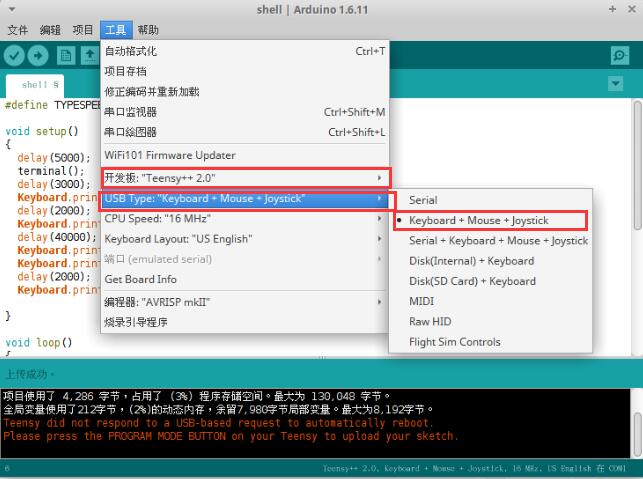Expand the 开发板 Teensy++ 2.0 submenu
This screenshot has height=479, width=643.
pyautogui.click(x=245, y=178)
